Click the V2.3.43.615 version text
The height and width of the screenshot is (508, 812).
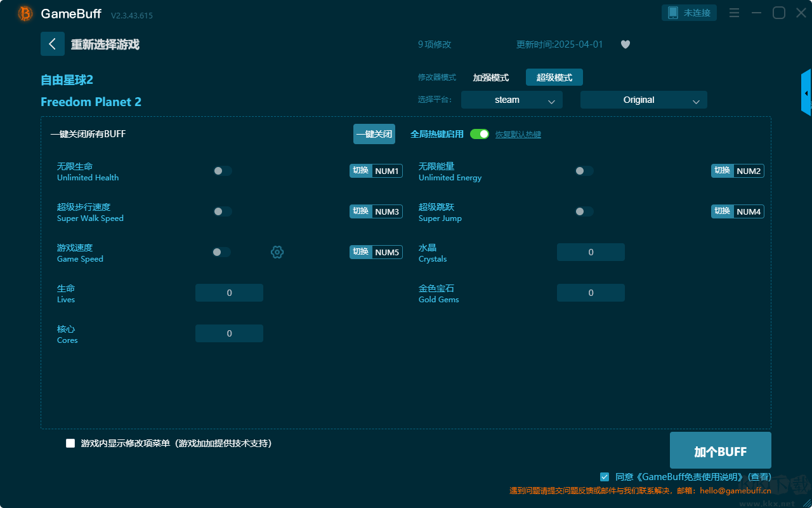(132, 15)
